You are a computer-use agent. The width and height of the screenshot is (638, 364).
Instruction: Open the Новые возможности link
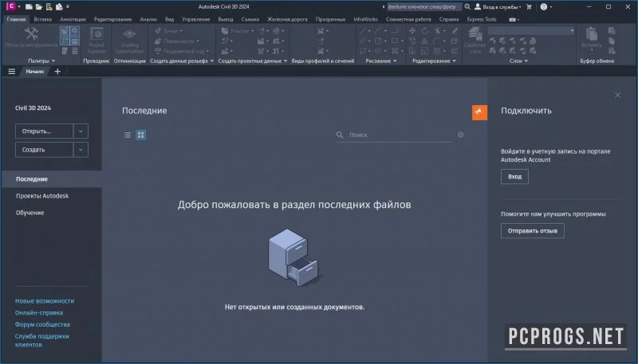(45, 301)
